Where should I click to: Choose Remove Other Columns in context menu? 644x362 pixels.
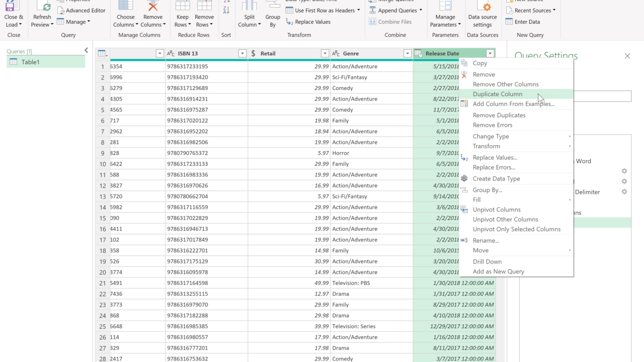(x=505, y=84)
